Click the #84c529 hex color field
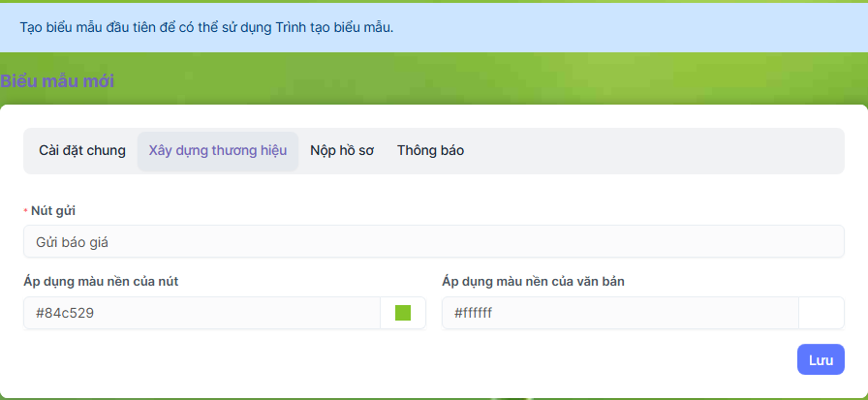 click(x=201, y=313)
